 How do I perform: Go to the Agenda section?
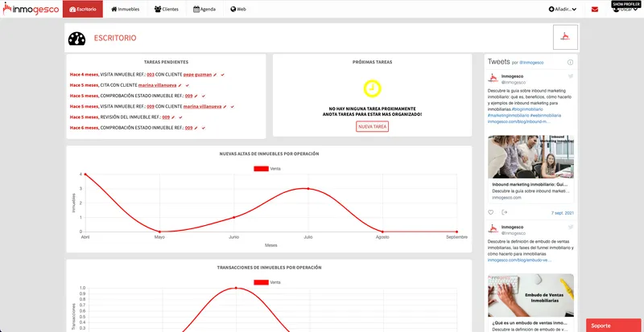coord(204,9)
